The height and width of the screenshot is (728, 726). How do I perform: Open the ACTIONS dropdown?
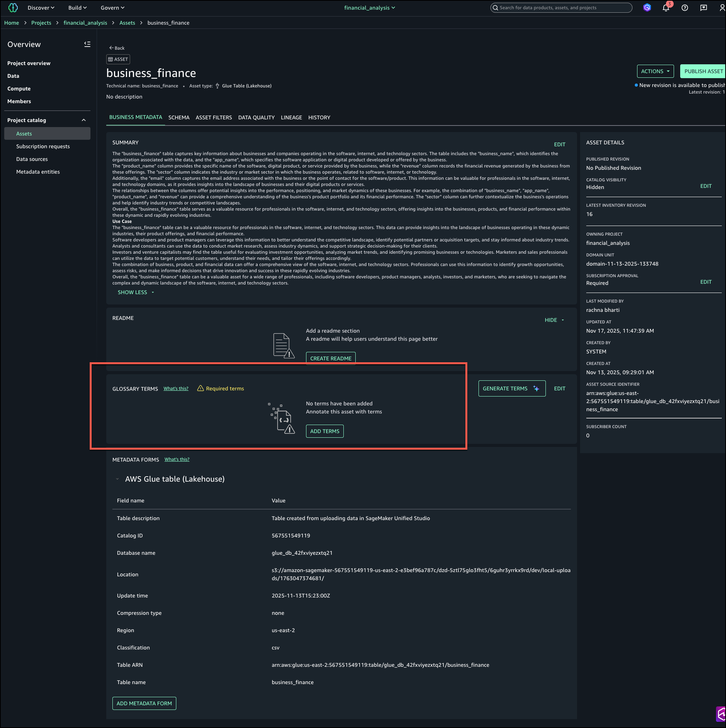click(x=656, y=71)
